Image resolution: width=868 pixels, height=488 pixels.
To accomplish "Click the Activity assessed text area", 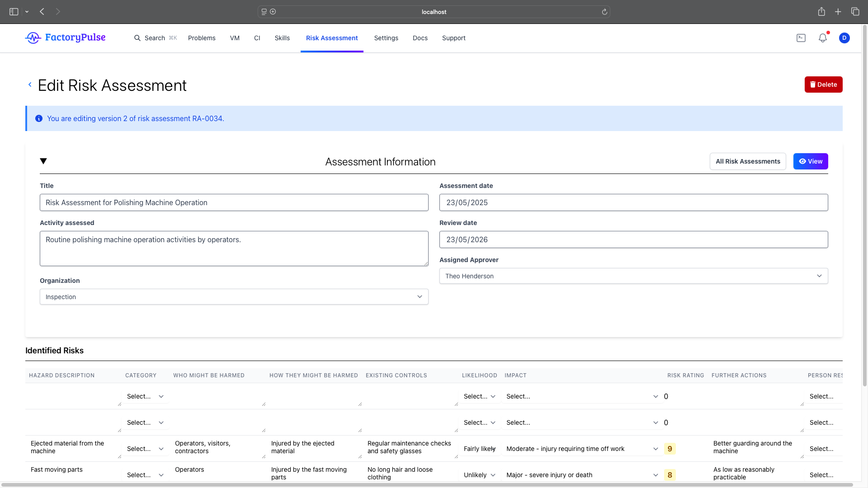I will click(x=234, y=249).
